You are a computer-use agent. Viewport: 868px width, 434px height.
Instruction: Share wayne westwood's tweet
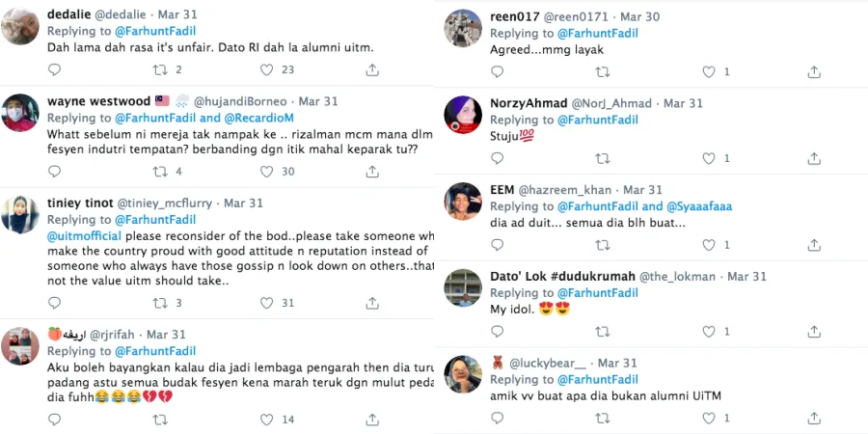point(372,172)
